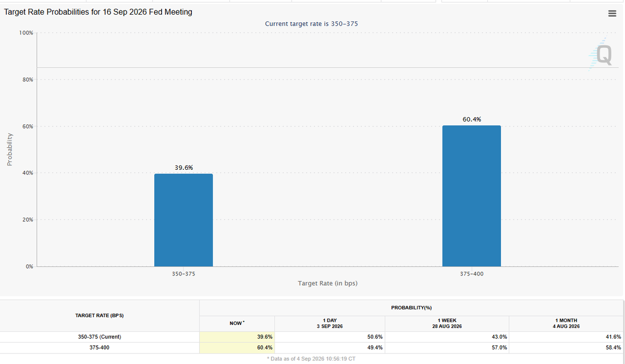Viewport: 625px width, 364px height.
Task: Click the 'Target Rate Probabilities for 16 Sep 2026' heading
Action: coord(98,12)
